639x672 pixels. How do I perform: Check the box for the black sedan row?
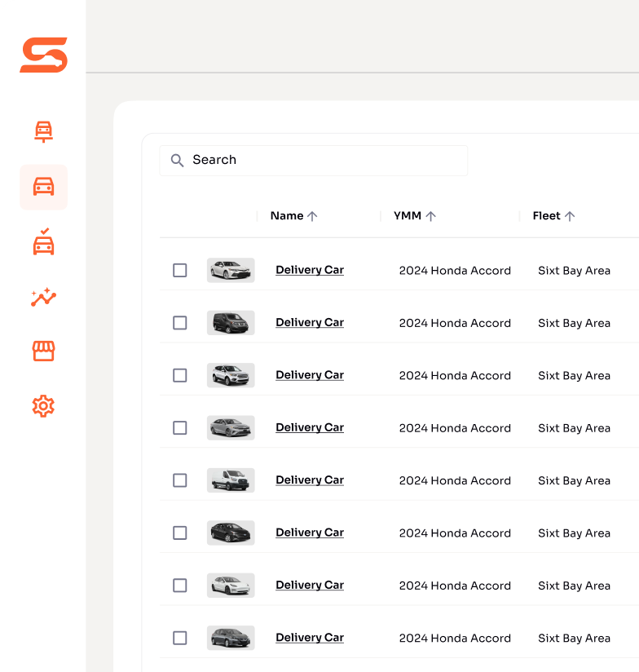click(x=180, y=533)
